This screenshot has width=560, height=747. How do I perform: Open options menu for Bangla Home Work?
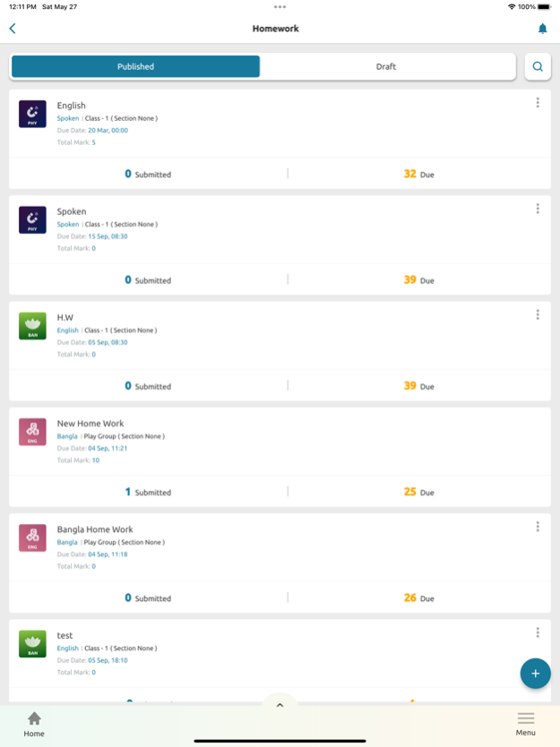[538, 527]
